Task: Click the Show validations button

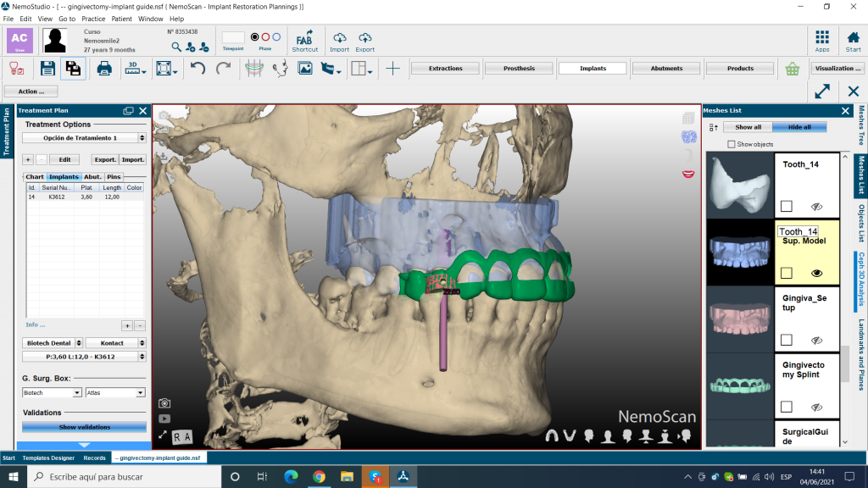Action: tap(84, 427)
